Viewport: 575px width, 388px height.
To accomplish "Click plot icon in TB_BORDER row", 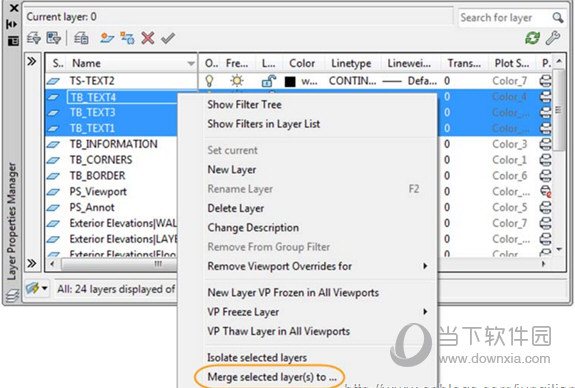I will (545, 176).
